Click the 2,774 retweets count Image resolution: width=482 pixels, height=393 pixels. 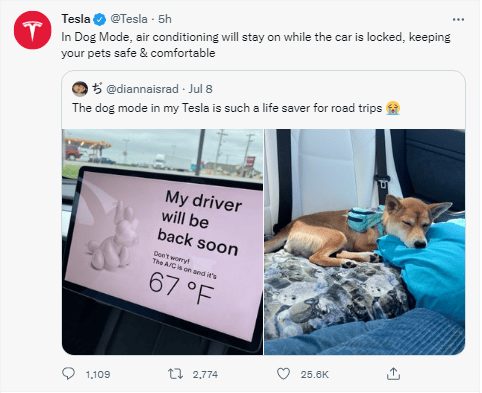pos(205,375)
